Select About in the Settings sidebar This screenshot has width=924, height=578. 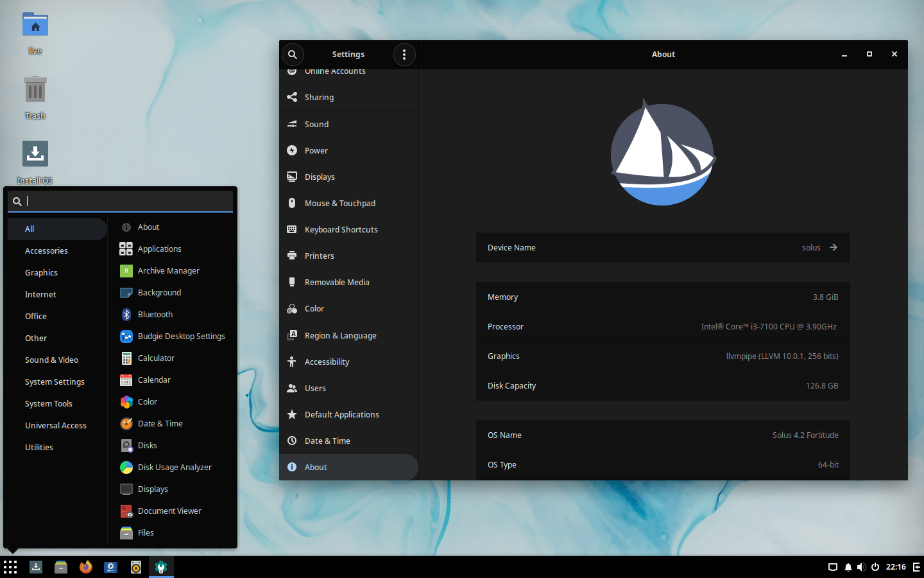349,467
